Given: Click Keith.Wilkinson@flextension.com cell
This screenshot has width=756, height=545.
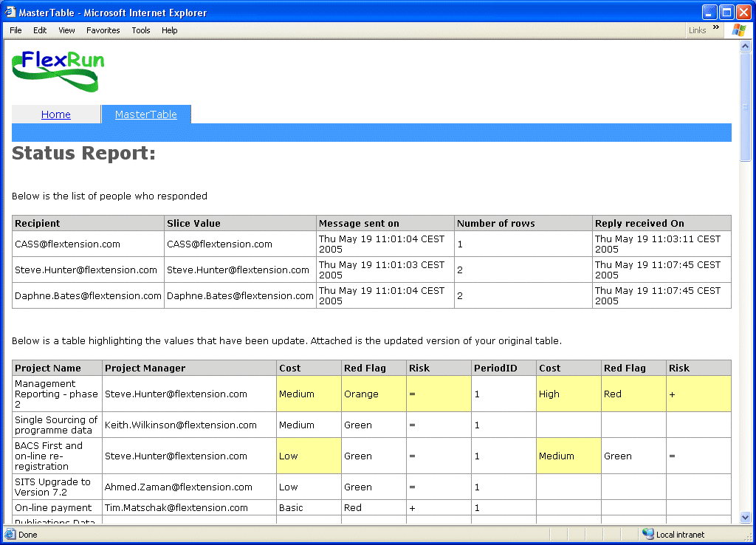Looking at the screenshot, I should coord(190,425).
